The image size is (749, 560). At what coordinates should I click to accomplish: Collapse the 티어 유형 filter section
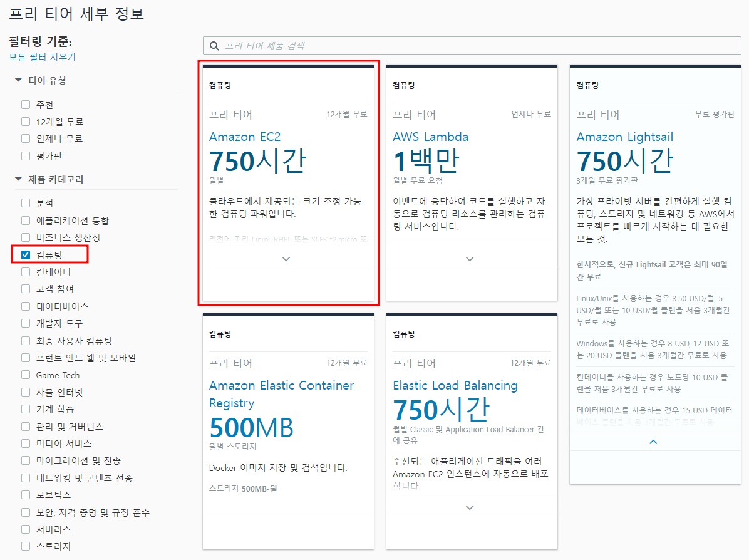click(18, 80)
